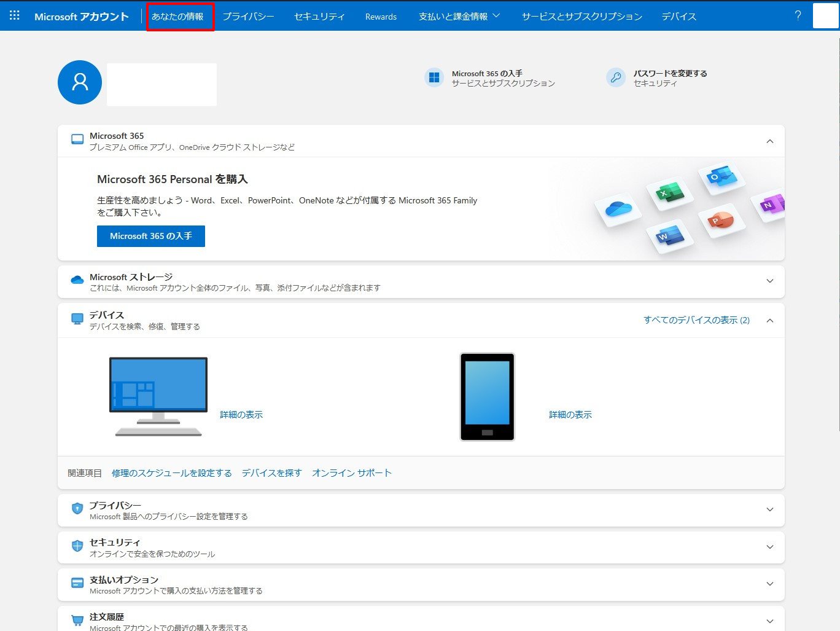Click the password key icon

click(616, 77)
